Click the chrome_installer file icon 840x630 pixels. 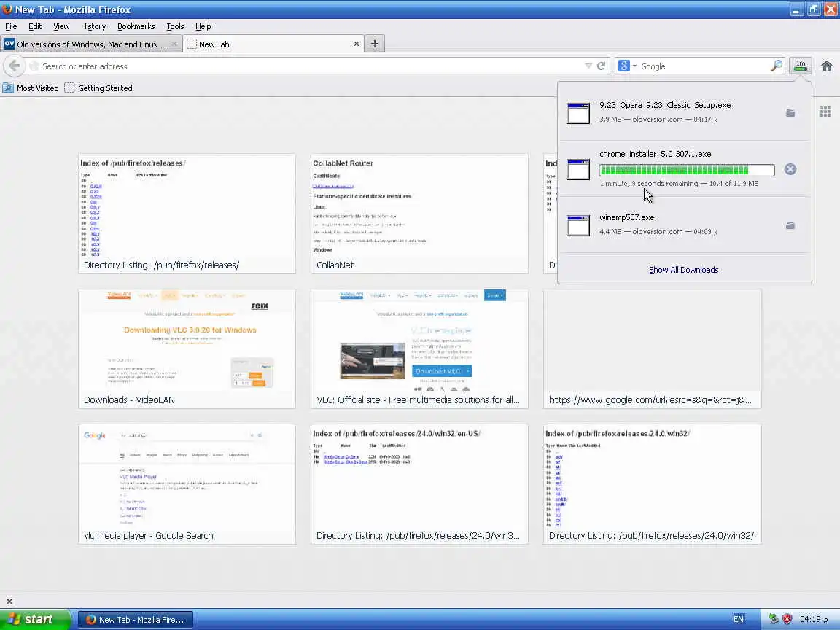[578, 169]
